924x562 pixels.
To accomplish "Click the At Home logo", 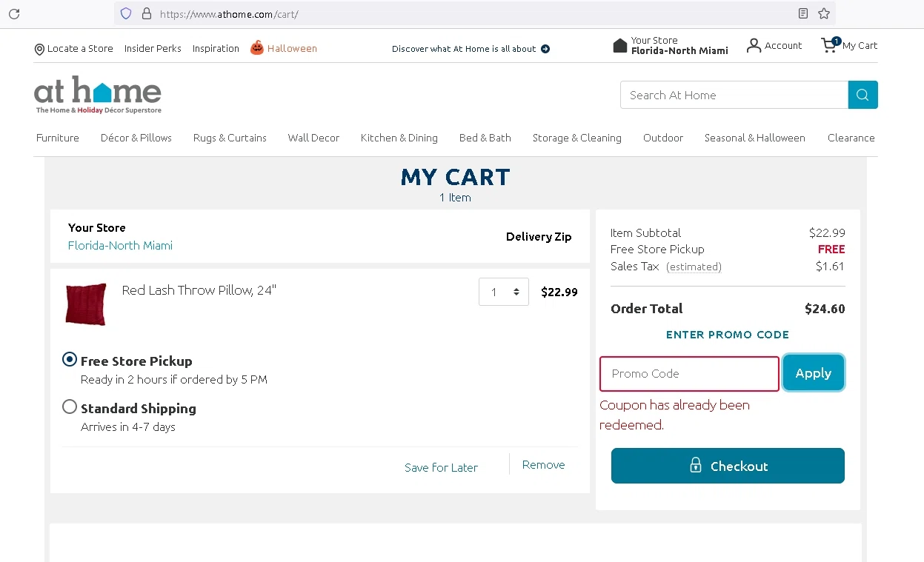I will [97, 95].
